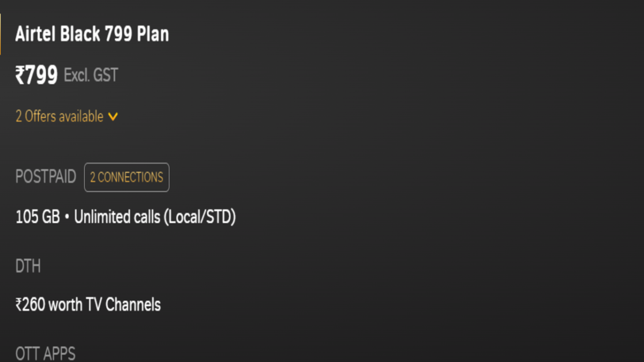The image size is (644, 362).
Task: Click the bullet separator after 105 GB
Action: pos(67,218)
